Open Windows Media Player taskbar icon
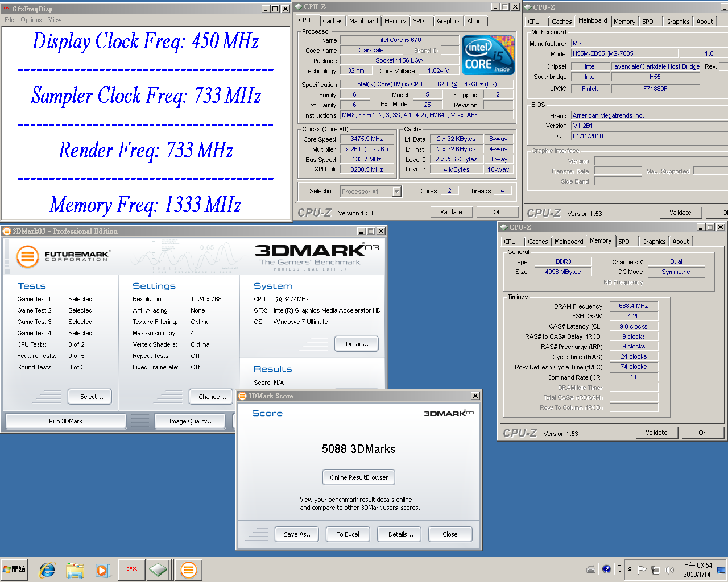The width and height of the screenshot is (728, 582). click(x=102, y=569)
